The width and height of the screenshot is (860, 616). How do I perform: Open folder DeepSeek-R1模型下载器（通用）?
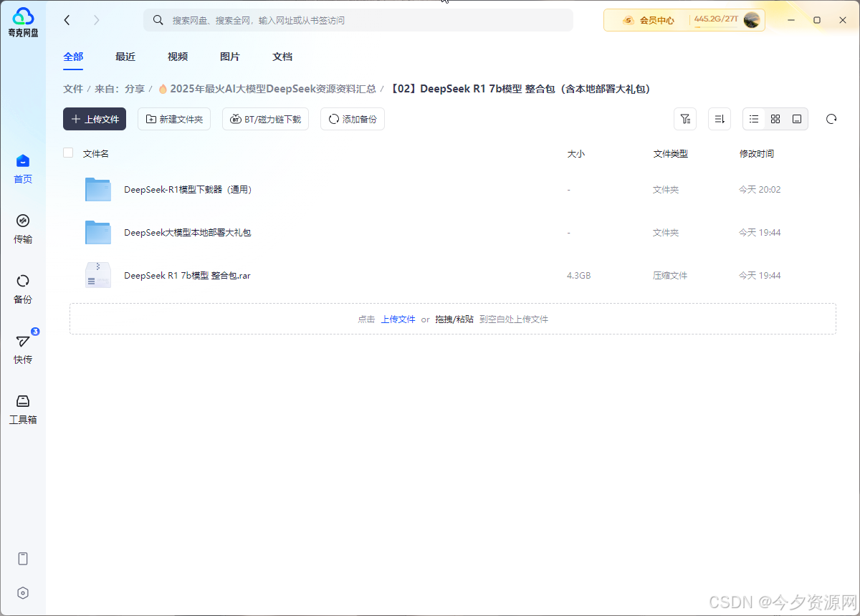(x=188, y=190)
